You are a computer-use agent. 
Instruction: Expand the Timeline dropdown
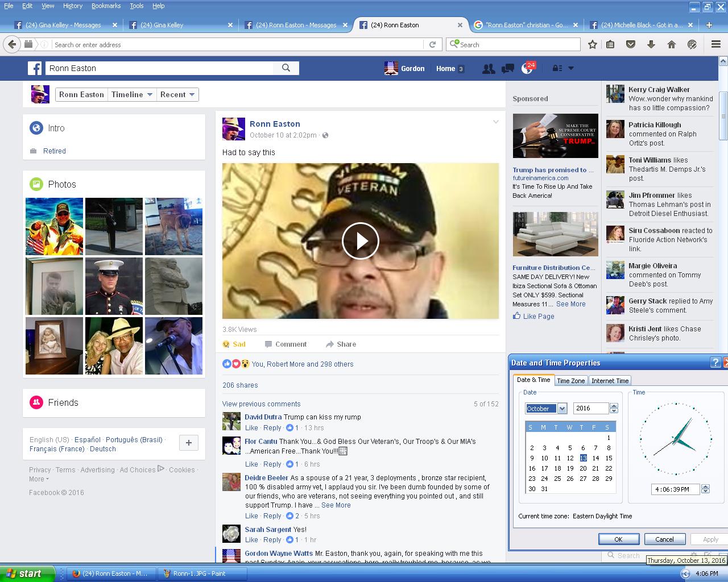pyautogui.click(x=132, y=94)
